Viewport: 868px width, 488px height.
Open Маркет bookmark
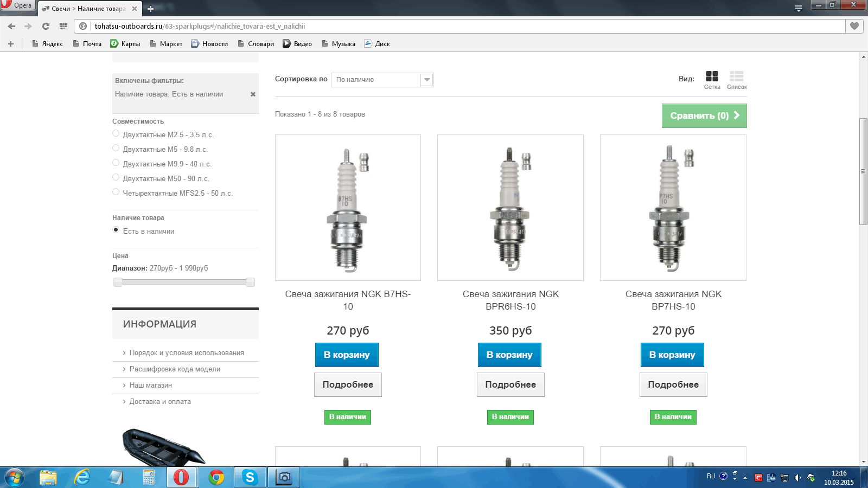(166, 44)
